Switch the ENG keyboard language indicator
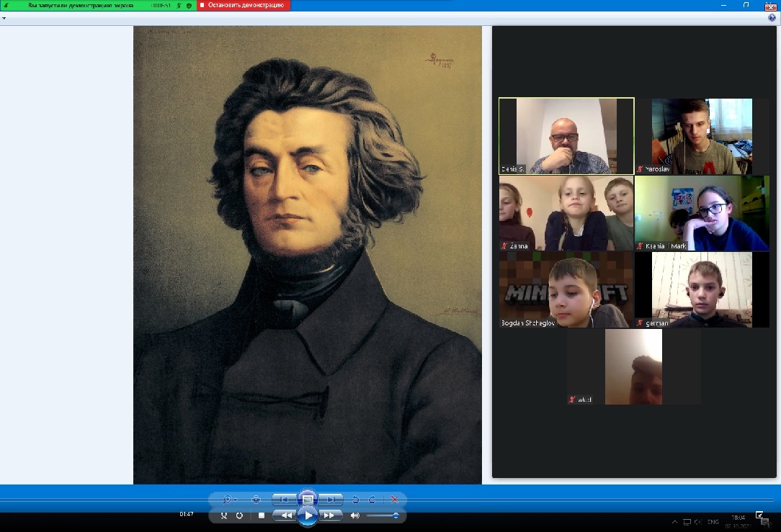 pyautogui.click(x=713, y=522)
